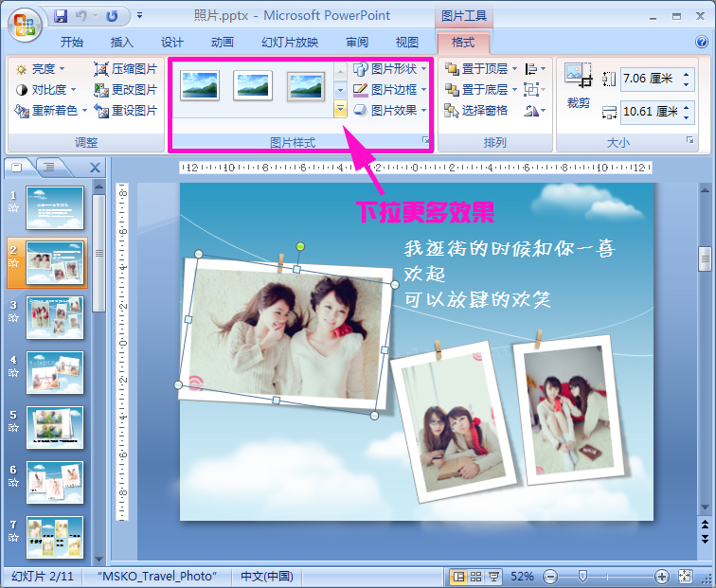Fit slide to current window
716x588 pixels.
tap(685, 577)
